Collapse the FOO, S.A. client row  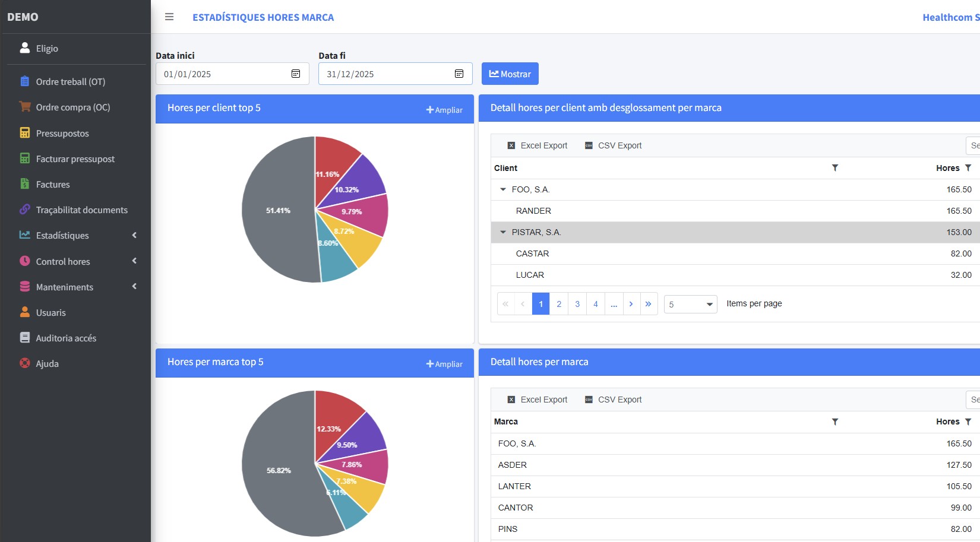(x=503, y=189)
